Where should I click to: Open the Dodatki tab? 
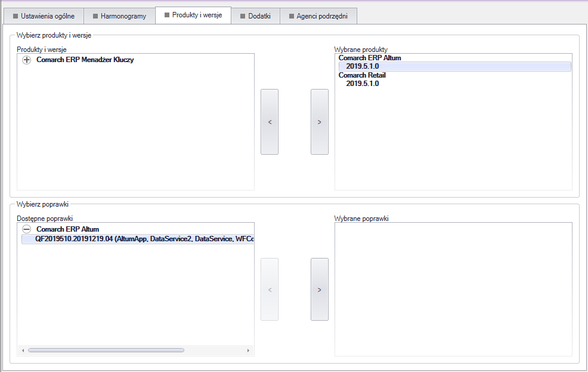click(255, 16)
